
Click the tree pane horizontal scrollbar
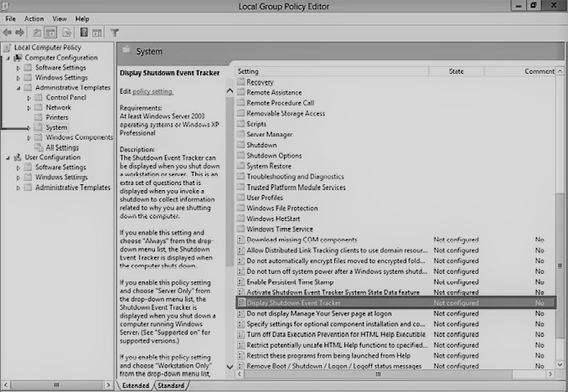click(56, 384)
